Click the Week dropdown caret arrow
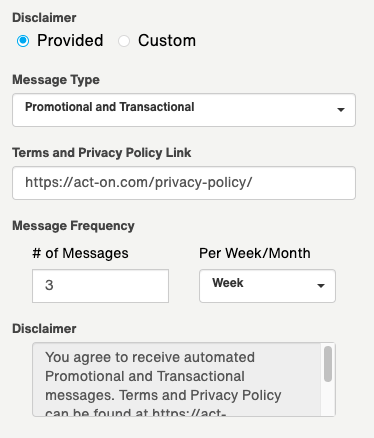The width and height of the screenshot is (374, 438). (321, 286)
